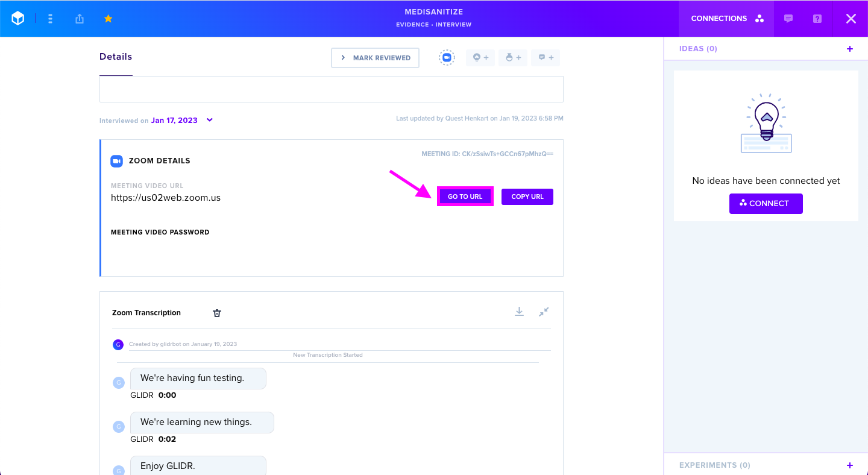Click the empty text field above interview date
The width and height of the screenshot is (868, 475).
332,89
